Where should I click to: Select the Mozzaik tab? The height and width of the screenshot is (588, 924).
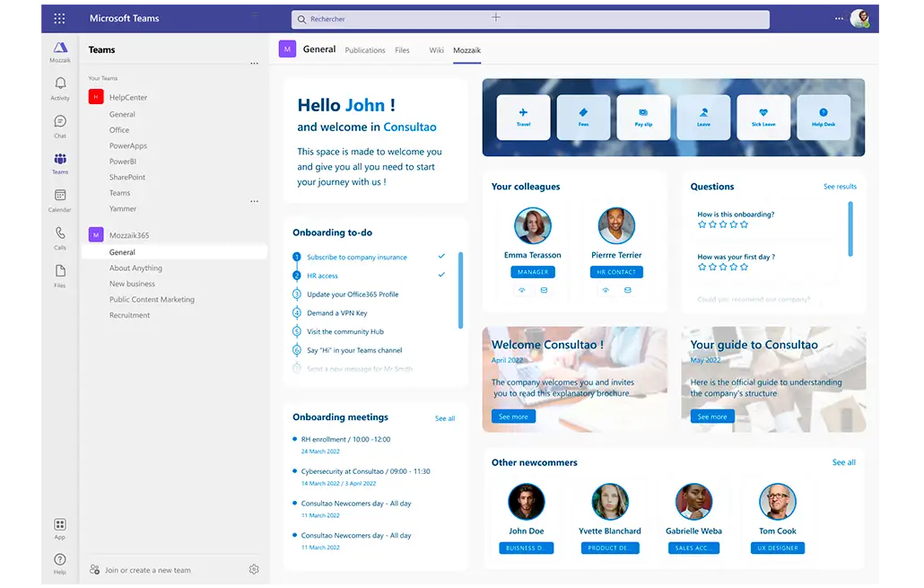[466, 50]
